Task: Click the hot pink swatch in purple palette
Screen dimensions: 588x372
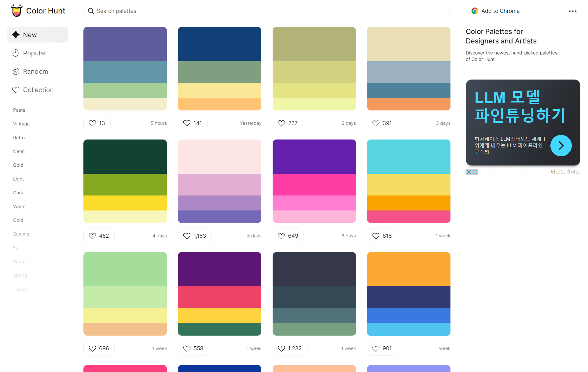Action: [314, 184]
